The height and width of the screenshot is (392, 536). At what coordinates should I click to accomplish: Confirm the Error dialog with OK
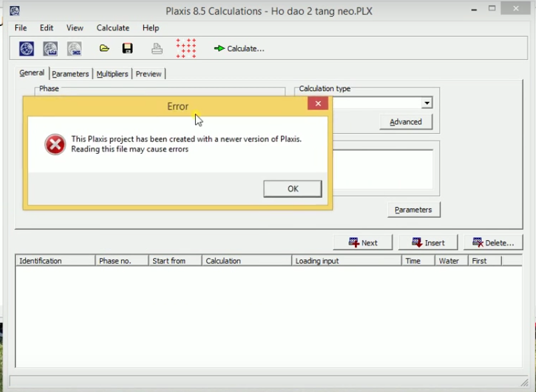point(292,188)
